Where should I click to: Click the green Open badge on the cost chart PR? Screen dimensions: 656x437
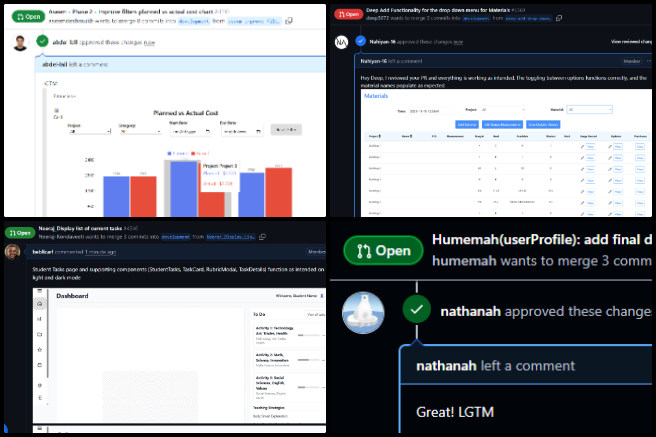click(28, 17)
